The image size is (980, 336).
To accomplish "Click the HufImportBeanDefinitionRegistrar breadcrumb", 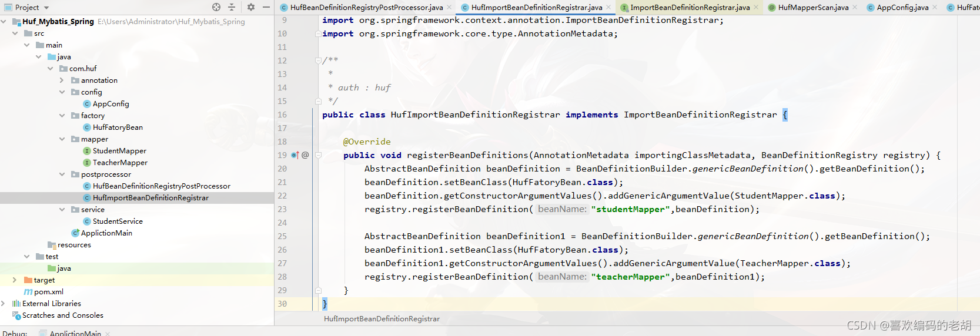I will (382, 319).
